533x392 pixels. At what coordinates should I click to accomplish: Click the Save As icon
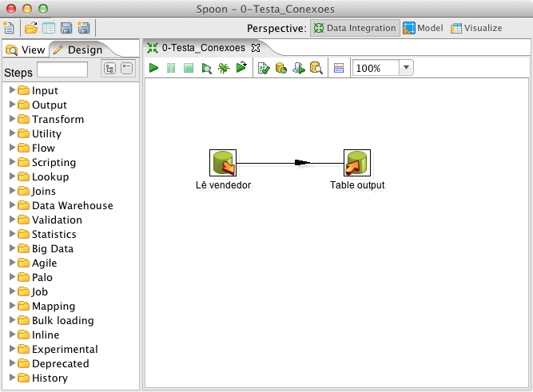[84, 28]
